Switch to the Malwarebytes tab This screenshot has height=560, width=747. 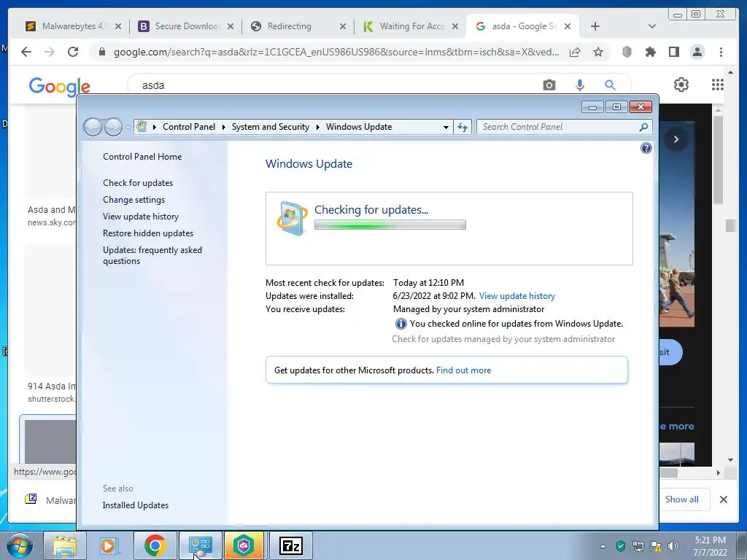coord(72,26)
